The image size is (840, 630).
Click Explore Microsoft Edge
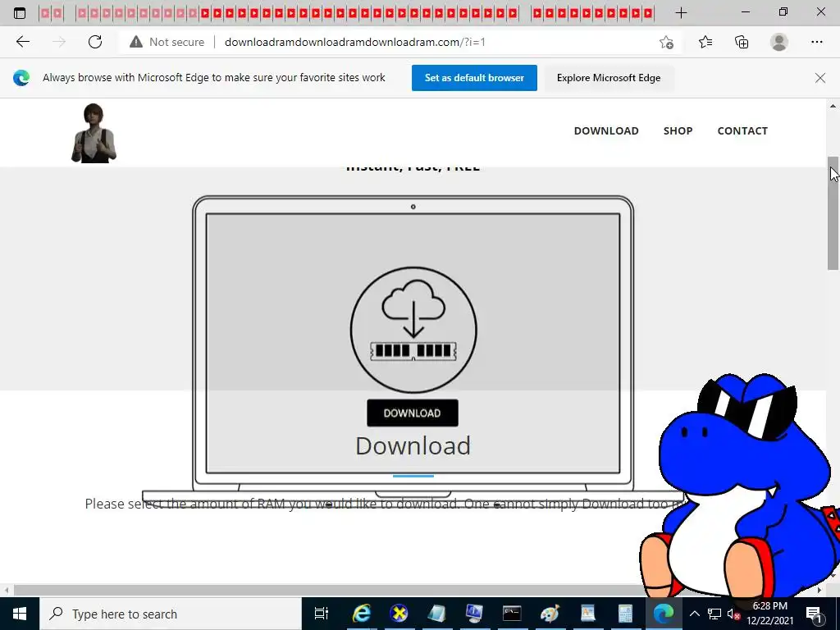tap(609, 78)
